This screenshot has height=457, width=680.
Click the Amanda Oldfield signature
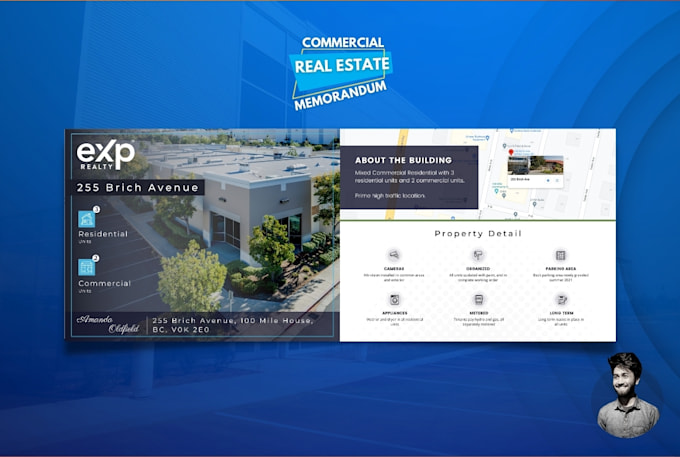click(x=108, y=324)
